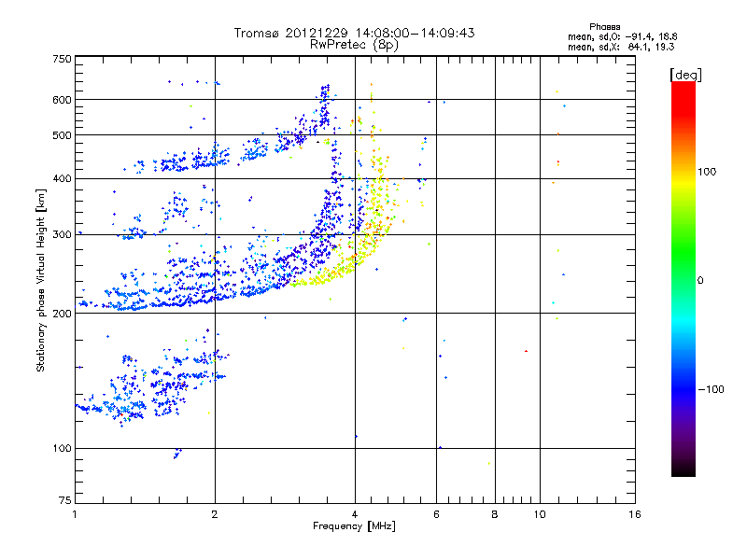Image resolution: width=747 pixels, height=560 pixels.
Task: Click the colorbar tick label '100'
Action: click(707, 172)
